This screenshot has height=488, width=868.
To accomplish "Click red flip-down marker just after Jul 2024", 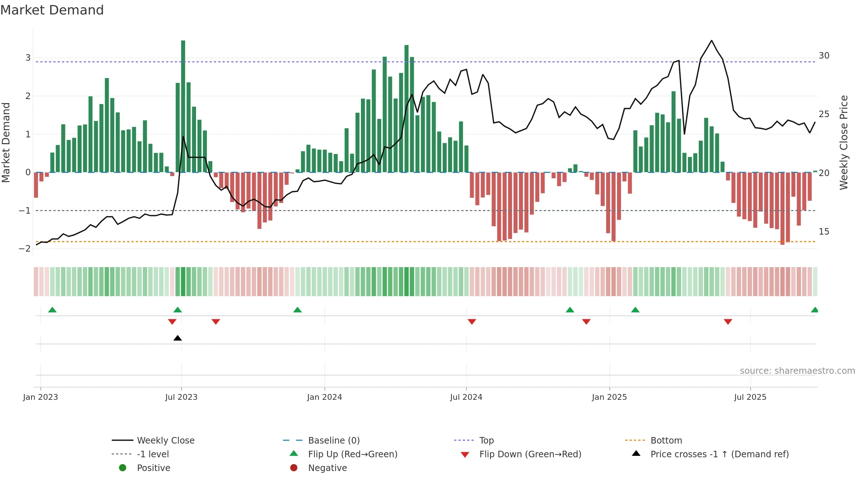I will click(472, 322).
